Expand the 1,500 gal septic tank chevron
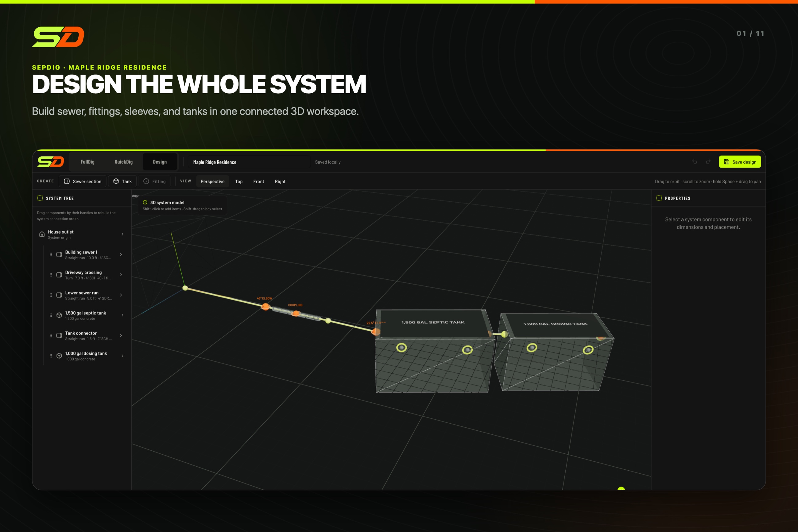 (x=122, y=315)
